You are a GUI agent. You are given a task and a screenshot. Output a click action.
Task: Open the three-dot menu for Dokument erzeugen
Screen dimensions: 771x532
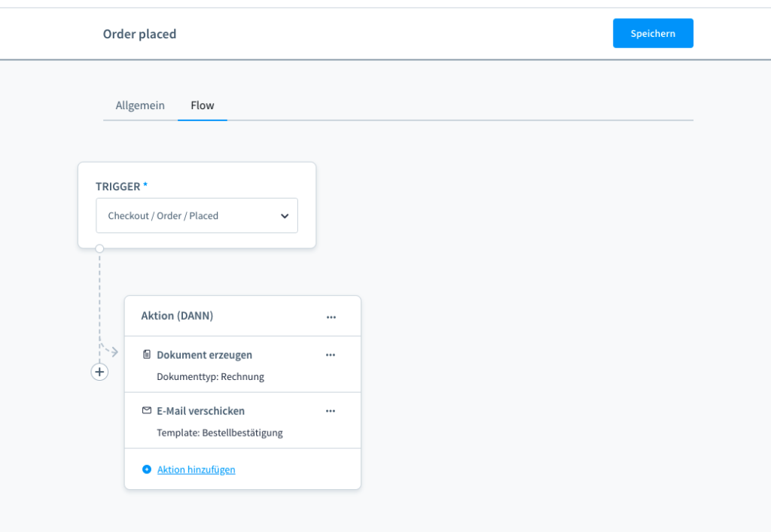pos(331,355)
